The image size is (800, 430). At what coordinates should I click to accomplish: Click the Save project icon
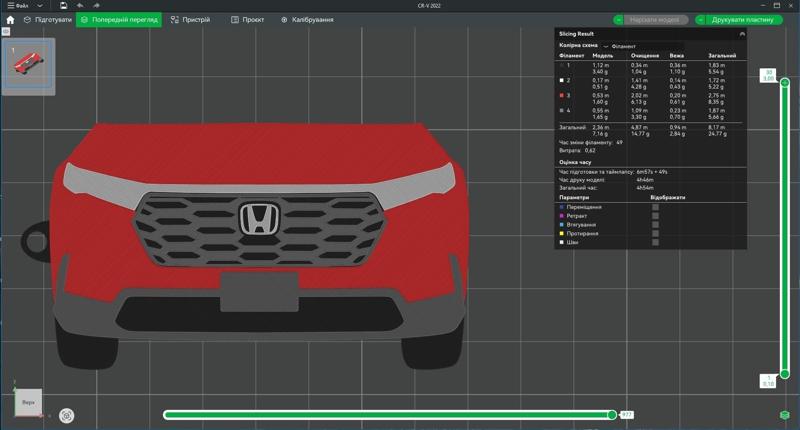click(x=64, y=6)
